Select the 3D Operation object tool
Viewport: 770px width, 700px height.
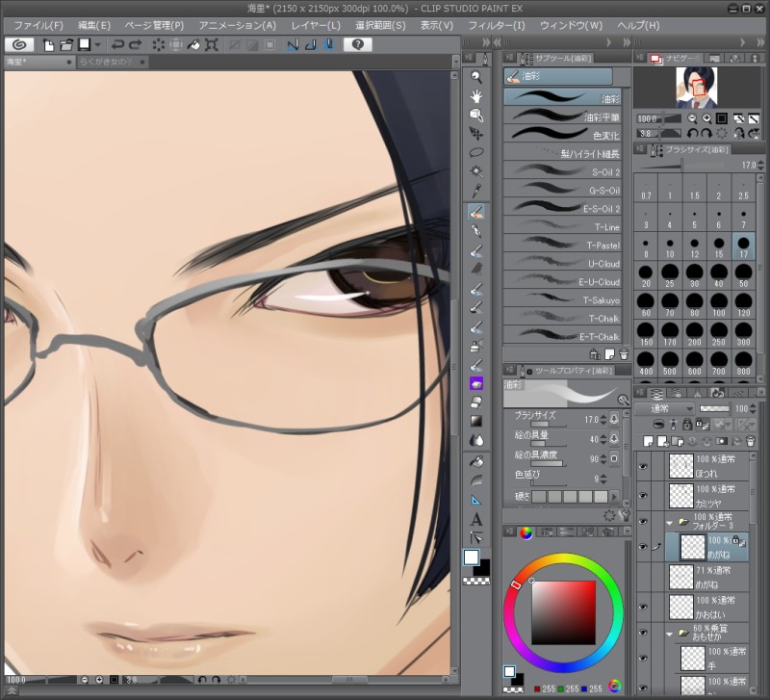(475, 115)
